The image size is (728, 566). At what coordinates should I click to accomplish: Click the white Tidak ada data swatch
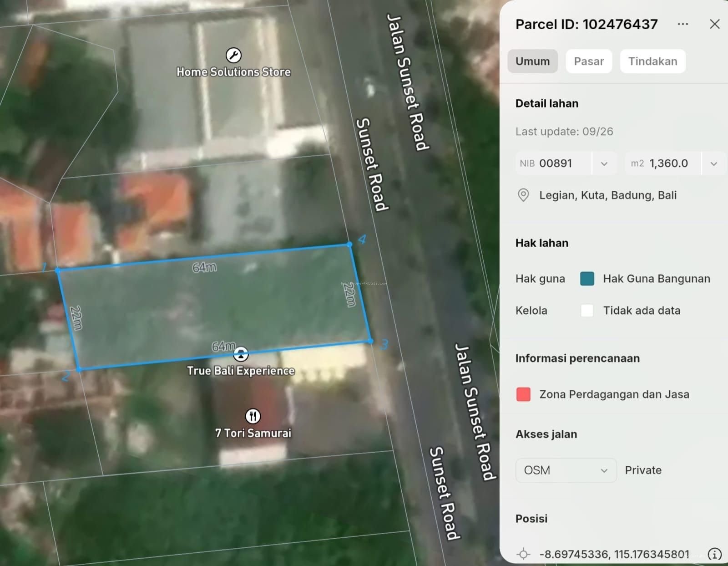pyautogui.click(x=587, y=311)
